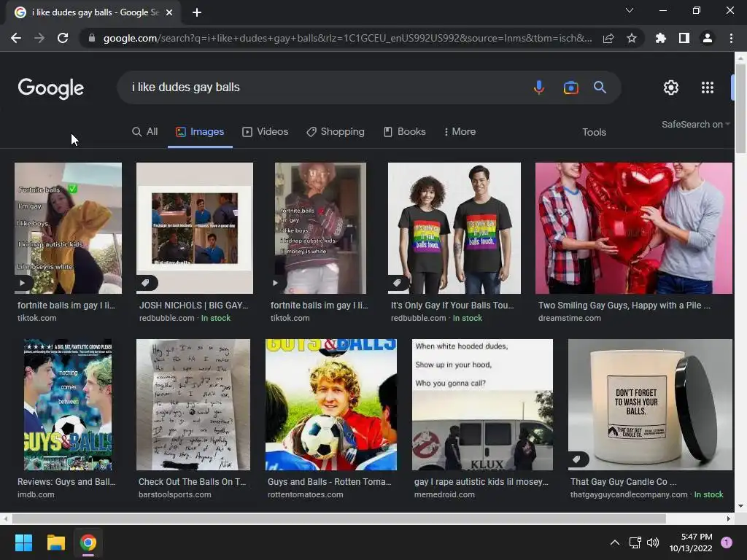Click the product tag on rainbow t-shirt image
This screenshot has width=747, height=560.
pos(397,283)
